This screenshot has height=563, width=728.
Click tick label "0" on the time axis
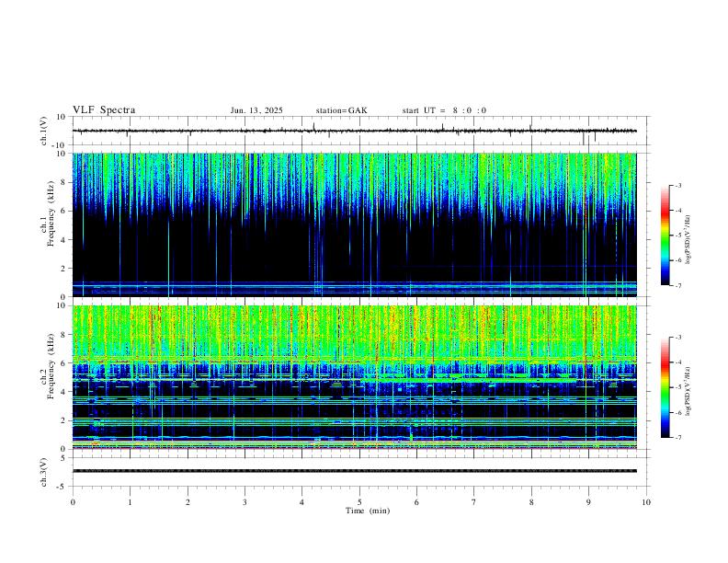click(x=73, y=502)
